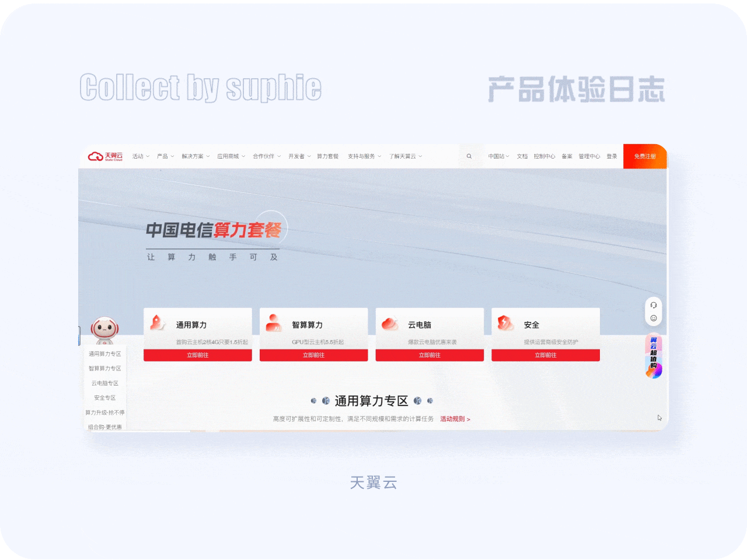This screenshot has height=560, width=747.
Task: Open the search magnifier icon
Action: click(469, 156)
